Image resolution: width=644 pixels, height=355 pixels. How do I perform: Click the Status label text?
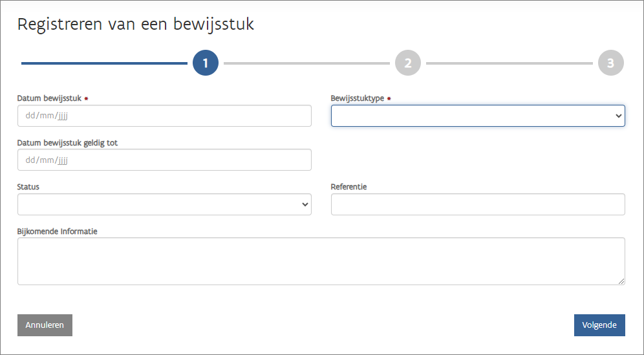click(28, 187)
